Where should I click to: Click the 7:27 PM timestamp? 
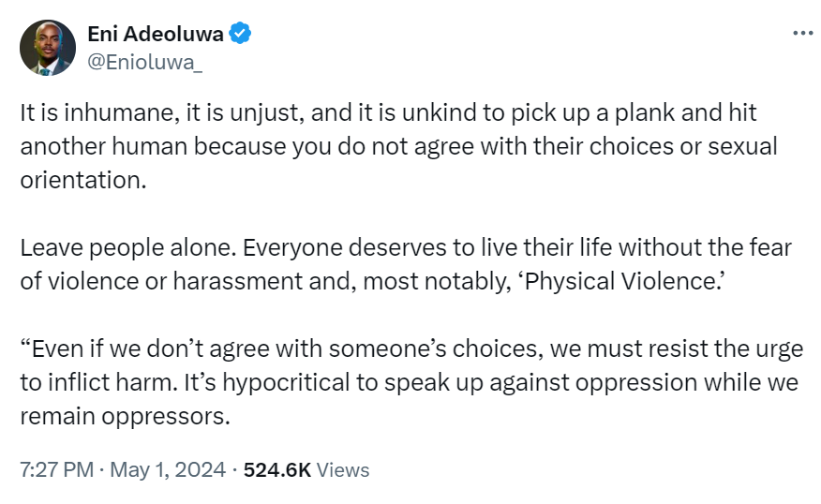click(55, 469)
